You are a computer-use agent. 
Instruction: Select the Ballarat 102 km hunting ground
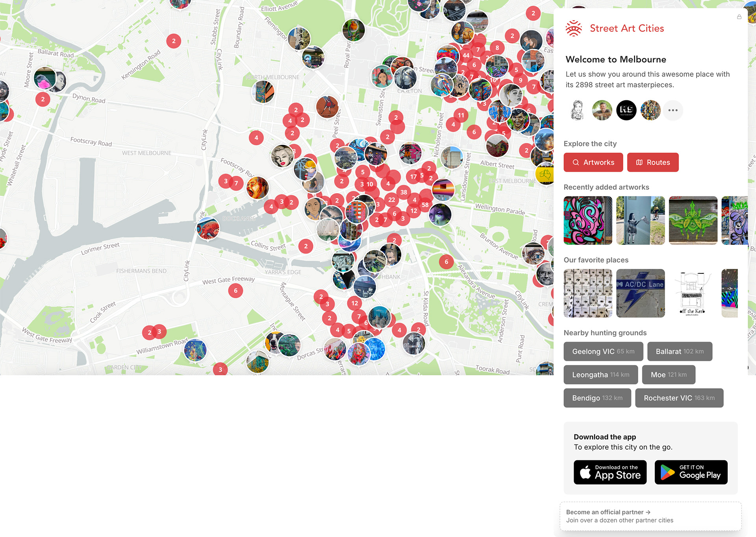point(680,351)
